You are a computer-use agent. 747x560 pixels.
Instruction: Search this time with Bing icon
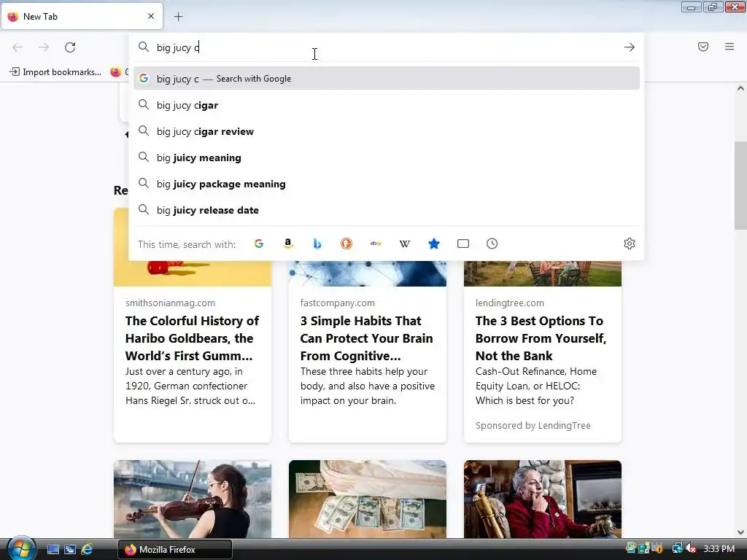317,244
